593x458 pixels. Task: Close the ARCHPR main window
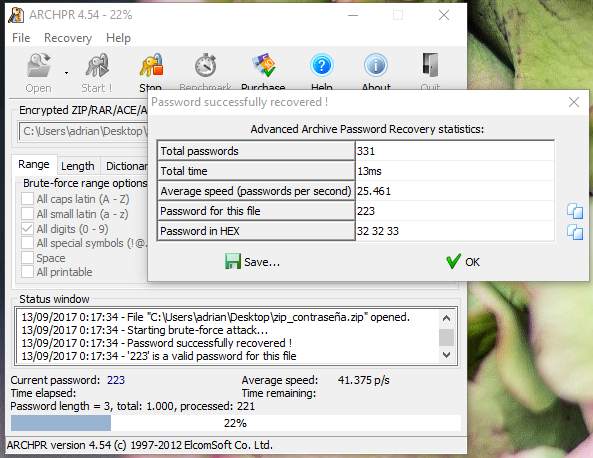[444, 15]
